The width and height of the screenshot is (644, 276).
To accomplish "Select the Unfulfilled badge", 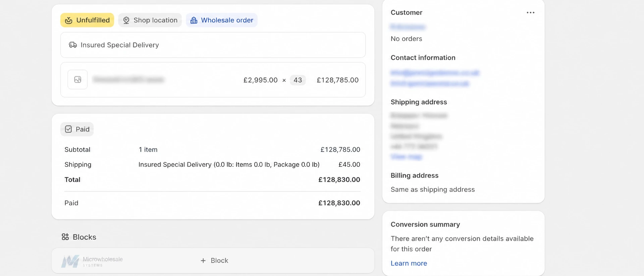I will coord(87,20).
